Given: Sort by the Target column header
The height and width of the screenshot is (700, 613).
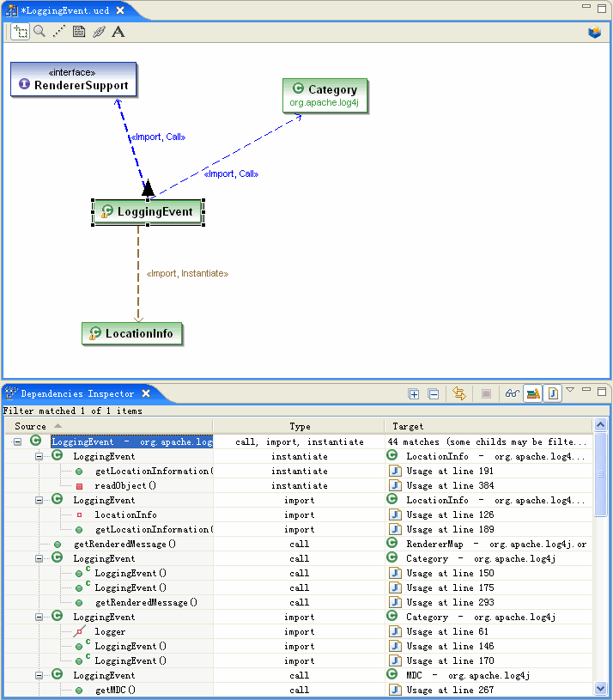Looking at the screenshot, I should pos(489,426).
